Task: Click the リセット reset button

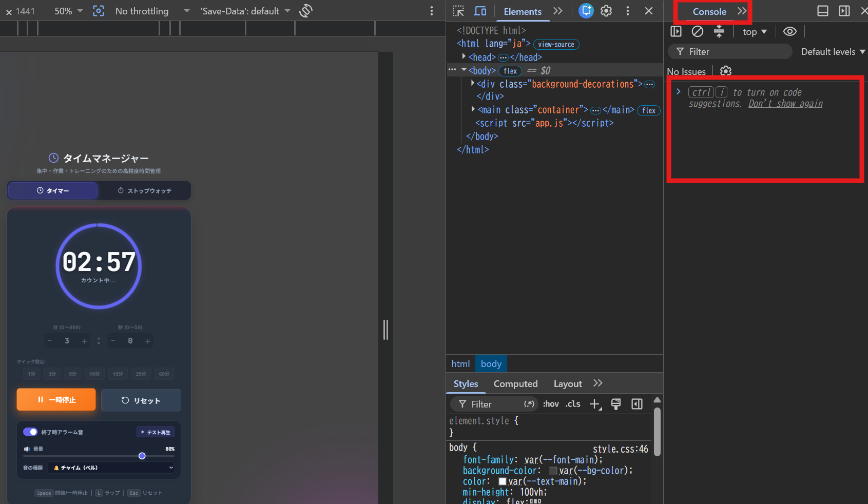Action: pyautogui.click(x=141, y=400)
